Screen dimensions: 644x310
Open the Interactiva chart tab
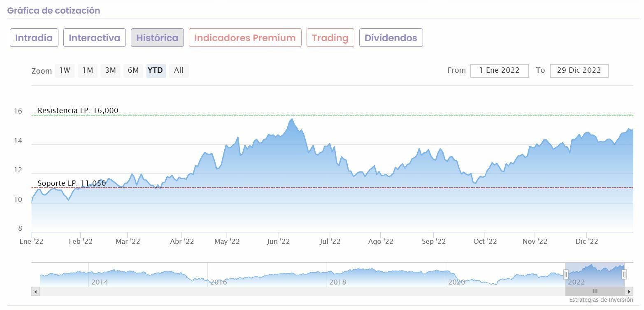95,38
